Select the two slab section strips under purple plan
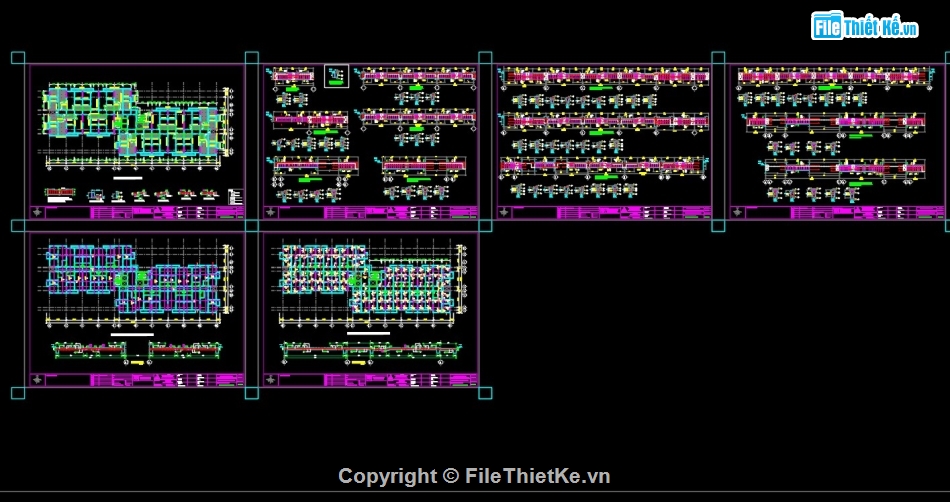 [x=137, y=351]
